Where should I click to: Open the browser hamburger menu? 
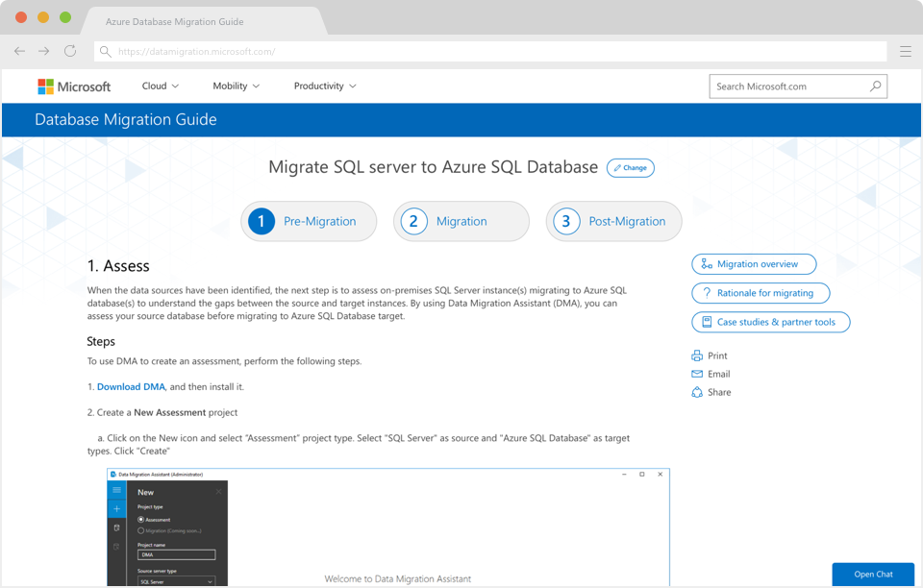click(906, 51)
